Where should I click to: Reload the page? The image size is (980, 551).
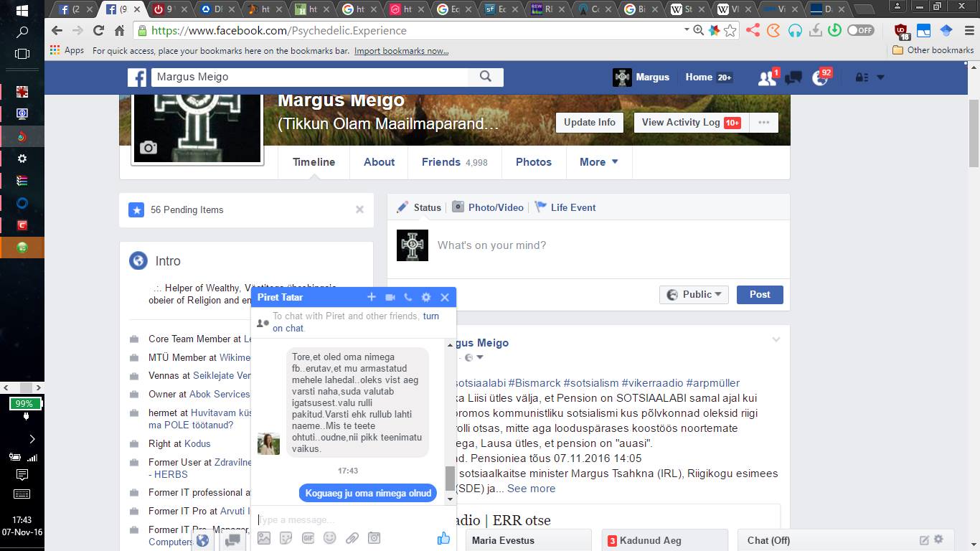99,31
